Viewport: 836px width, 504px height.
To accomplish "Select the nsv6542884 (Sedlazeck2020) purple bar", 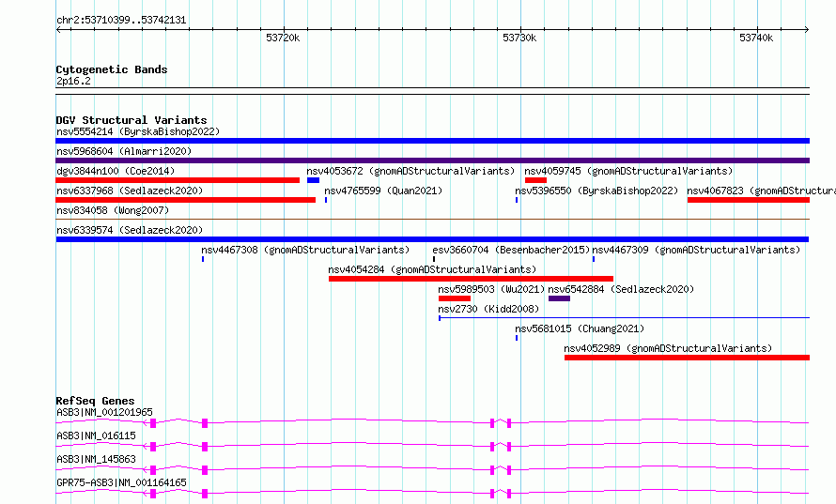I will click(559, 298).
